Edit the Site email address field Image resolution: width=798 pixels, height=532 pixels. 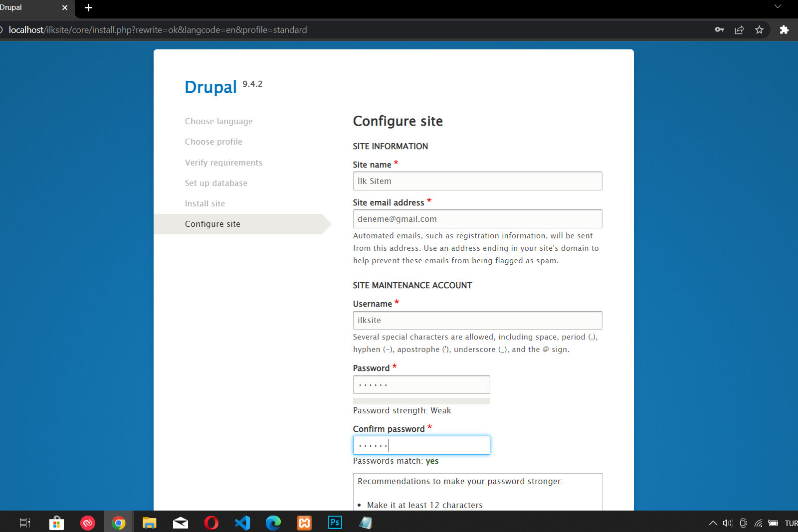click(x=477, y=219)
